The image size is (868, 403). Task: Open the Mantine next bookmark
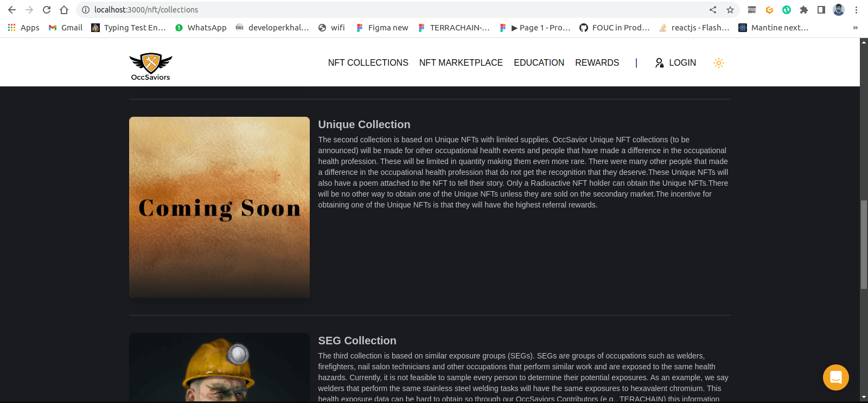click(774, 28)
